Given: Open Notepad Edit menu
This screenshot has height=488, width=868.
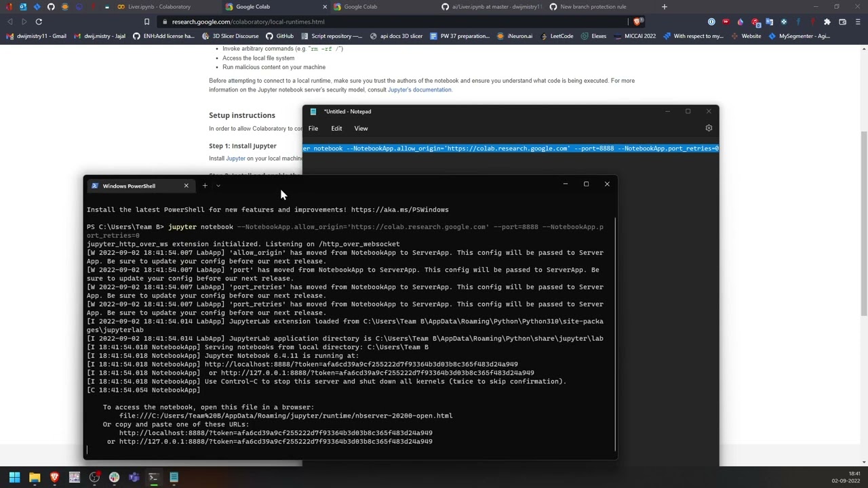Looking at the screenshot, I should point(336,128).
